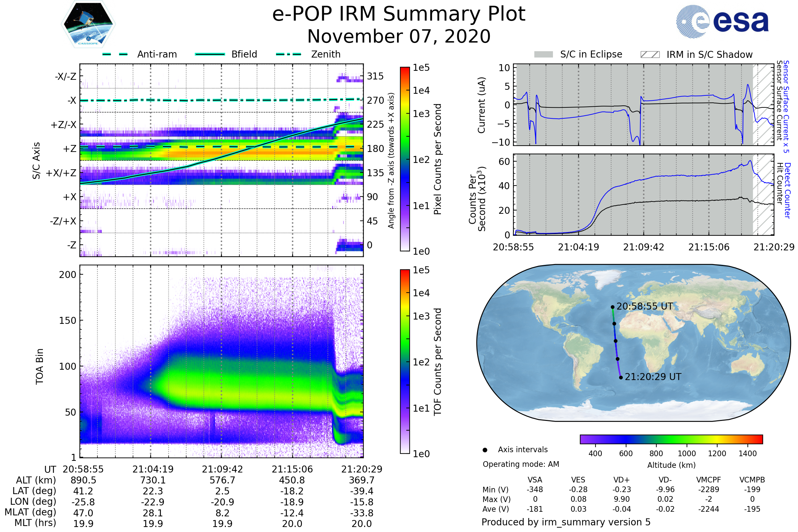Click the Detect Counter blue axis label
798x532 pixels.
[787, 191]
